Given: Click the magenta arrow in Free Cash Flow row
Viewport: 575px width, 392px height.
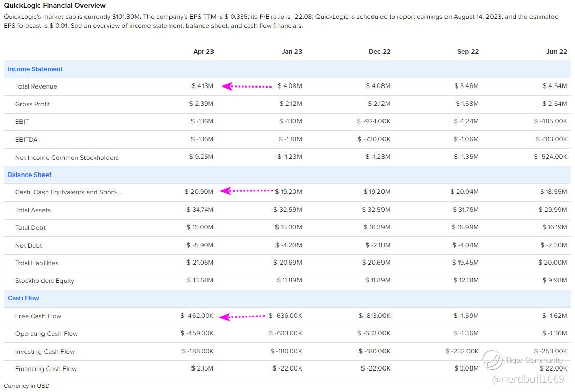Looking at the screenshot, I should pyautogui.click(x=243, y=317).
